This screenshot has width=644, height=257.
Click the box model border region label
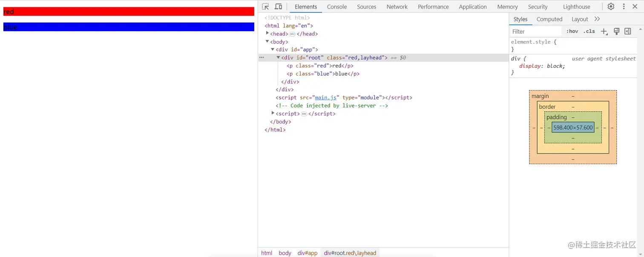click(x=547, y=107)
